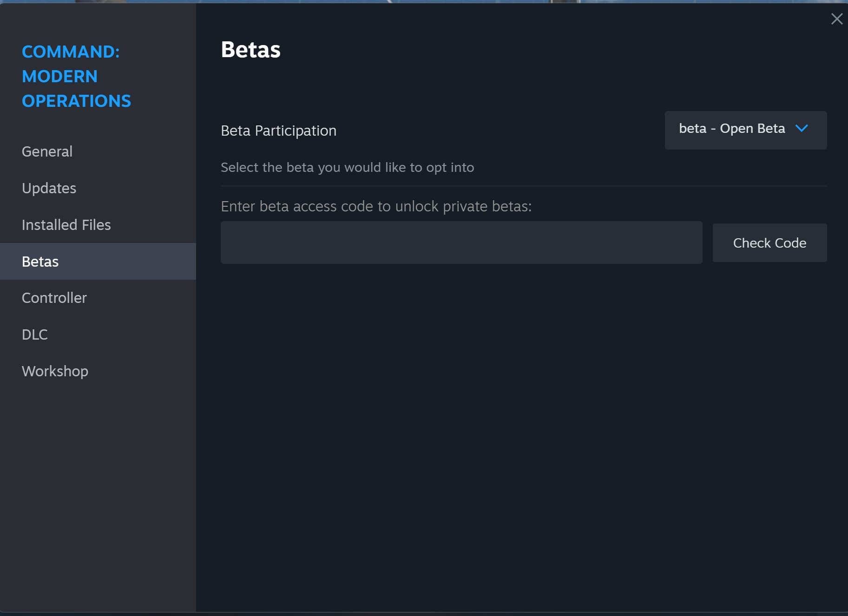
Task: Open the Workshop tab
Action: (98, 371)
